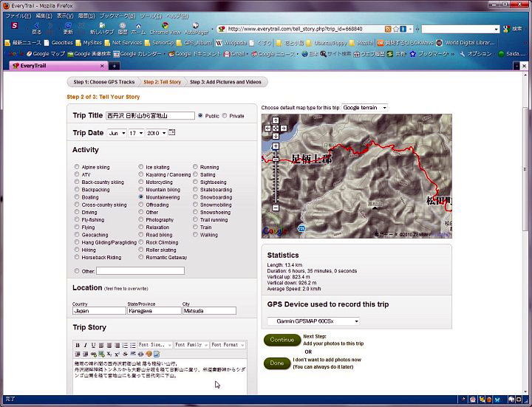Pan the map left arrow
532x407 pixels.
pyautogui.click(x=267, y=129)
